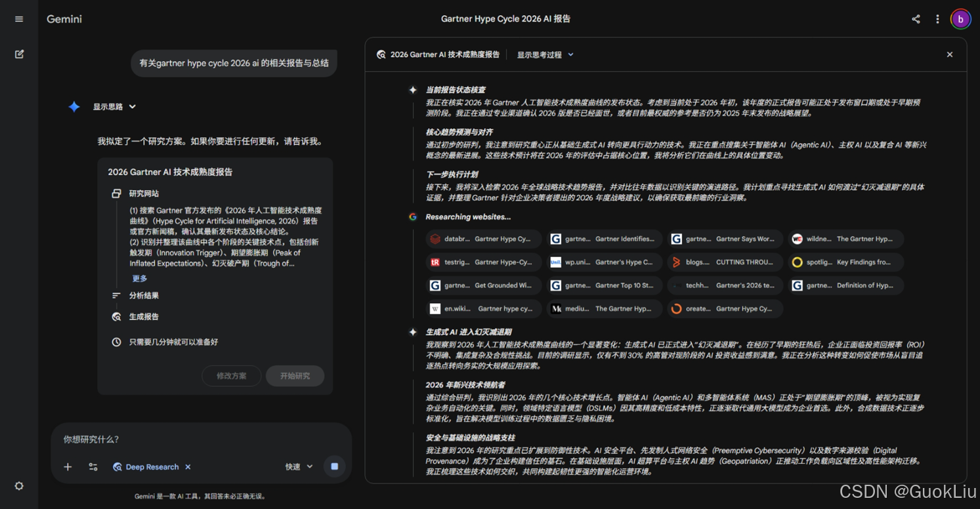Screen dimensions: 980x509
Task: Click the clock icon by 只需要几分钟
Action: pos(116,342)
